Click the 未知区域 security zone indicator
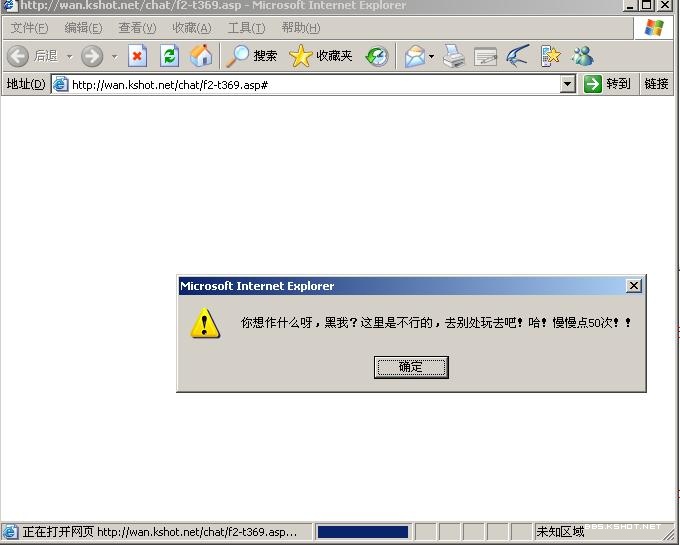 [560, 532]
